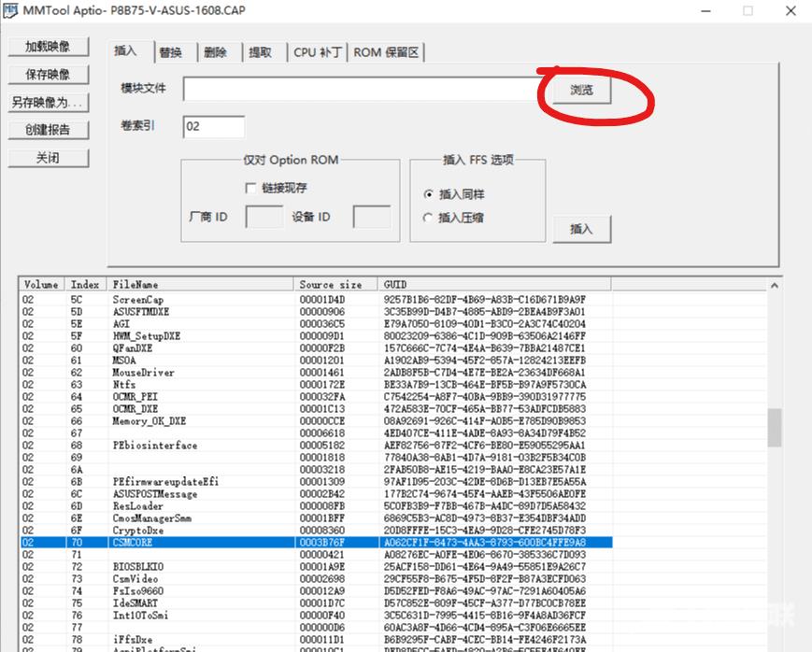812x652 pixels.
Task: Select the MouseDriver row
Action: click(x=316, y=373)
